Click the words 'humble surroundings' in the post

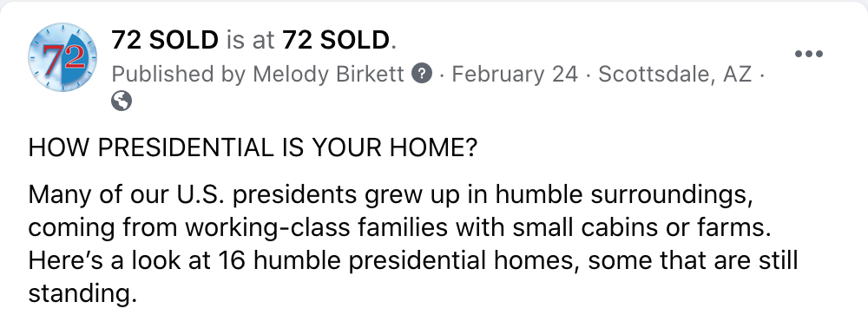624,194
